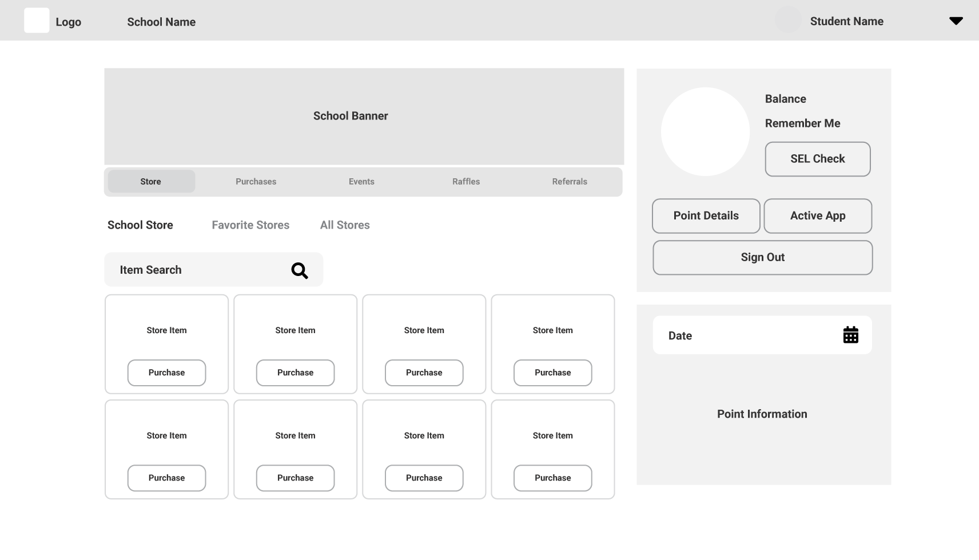Click the search magnifier icon in Item Search
The width and height of the screenshot is (979, 560).
(299, 270)
